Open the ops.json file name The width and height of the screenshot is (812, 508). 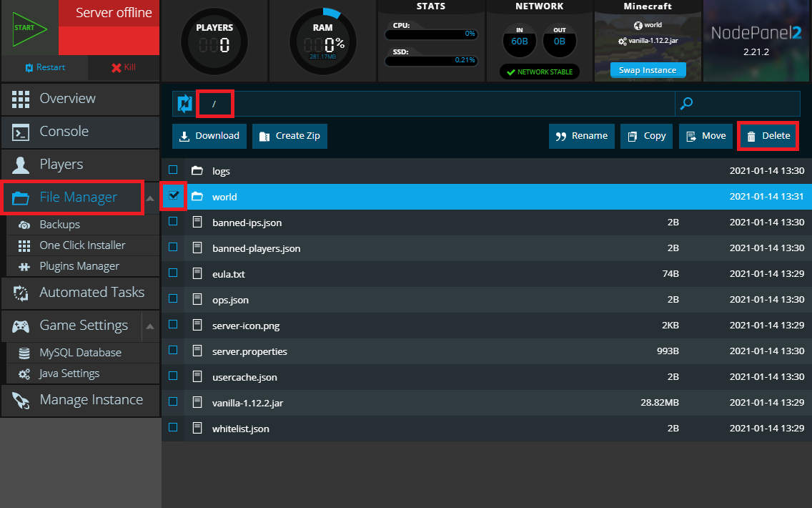(x=230, y=300)
